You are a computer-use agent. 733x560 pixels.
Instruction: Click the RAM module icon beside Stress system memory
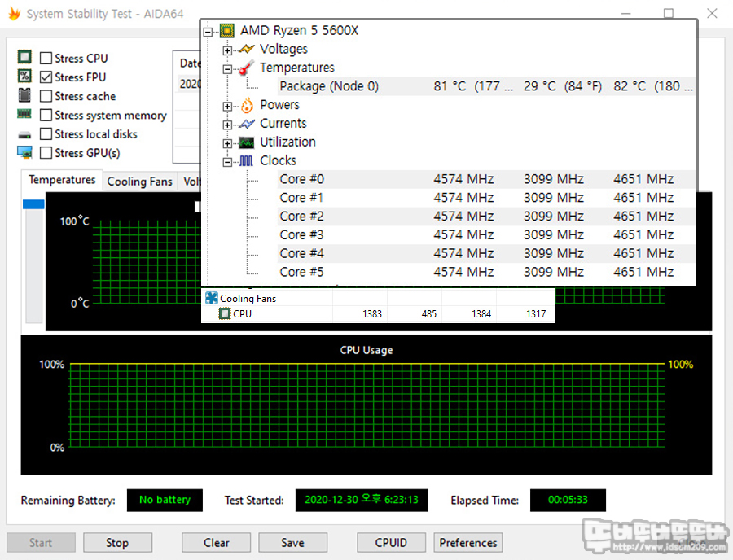click(24, 114)
